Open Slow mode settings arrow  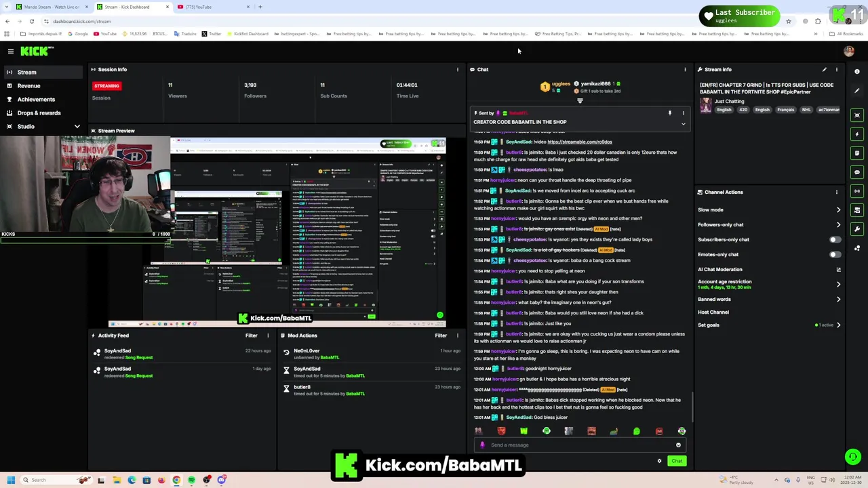[839, 210]
